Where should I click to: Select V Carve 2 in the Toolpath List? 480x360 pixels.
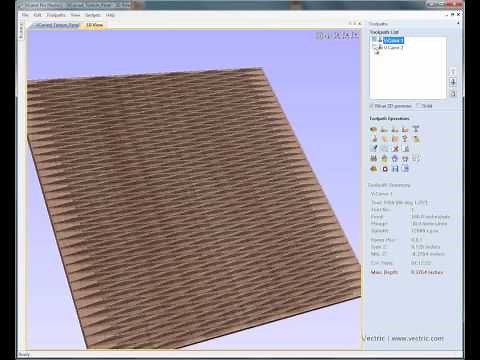[x=393, y=48]
